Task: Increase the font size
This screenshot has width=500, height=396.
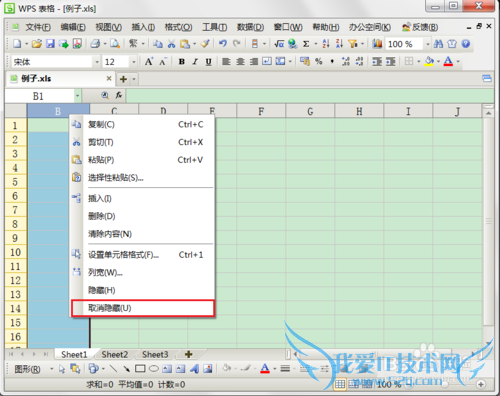Action: click(149, 61)
